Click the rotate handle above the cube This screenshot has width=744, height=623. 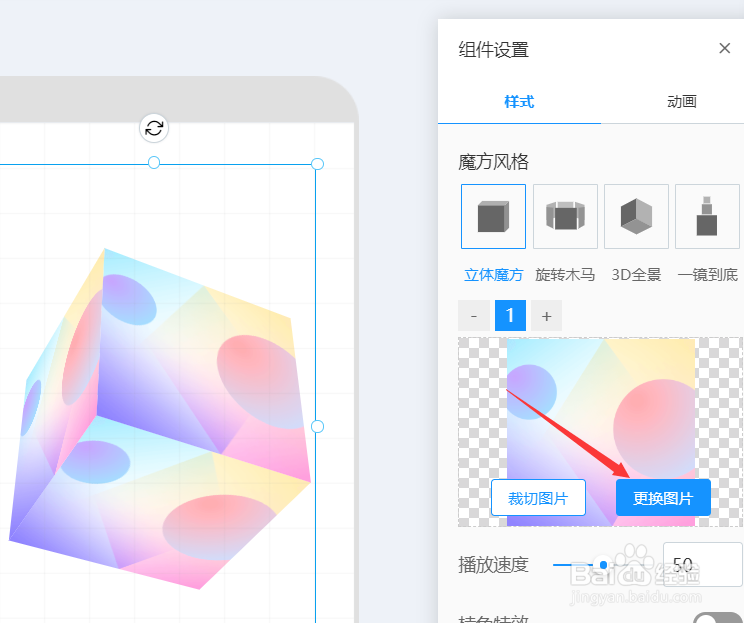tap(154, 128)
